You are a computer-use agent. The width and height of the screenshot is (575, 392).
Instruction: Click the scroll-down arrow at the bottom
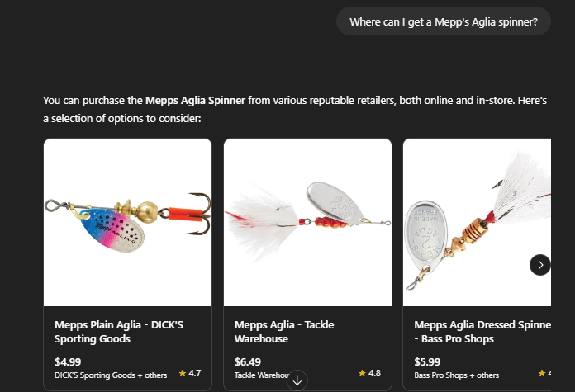297,380
